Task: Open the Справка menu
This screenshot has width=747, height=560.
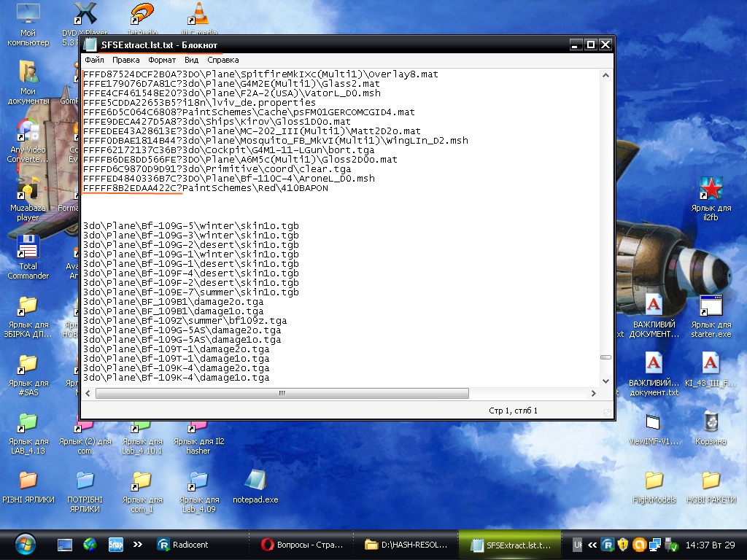Action: (x=223, y=60)
